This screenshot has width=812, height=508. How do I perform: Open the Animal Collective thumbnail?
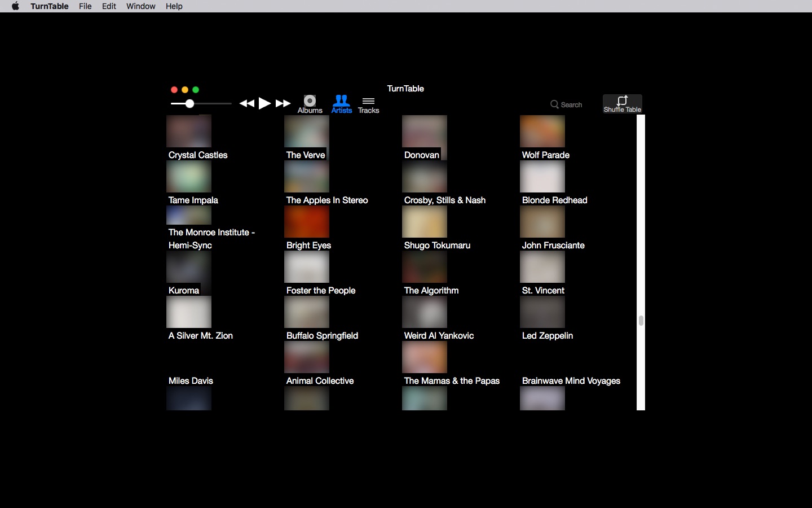point(307,357)
